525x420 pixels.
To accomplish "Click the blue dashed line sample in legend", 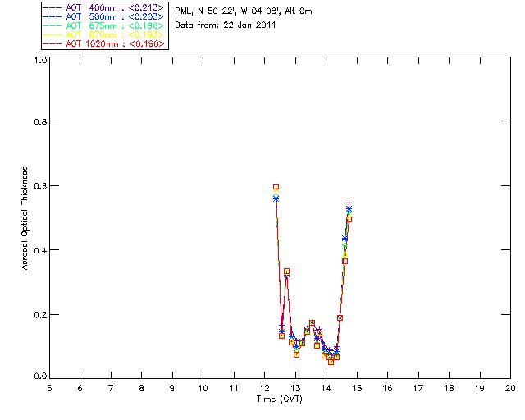I will 52,16.
